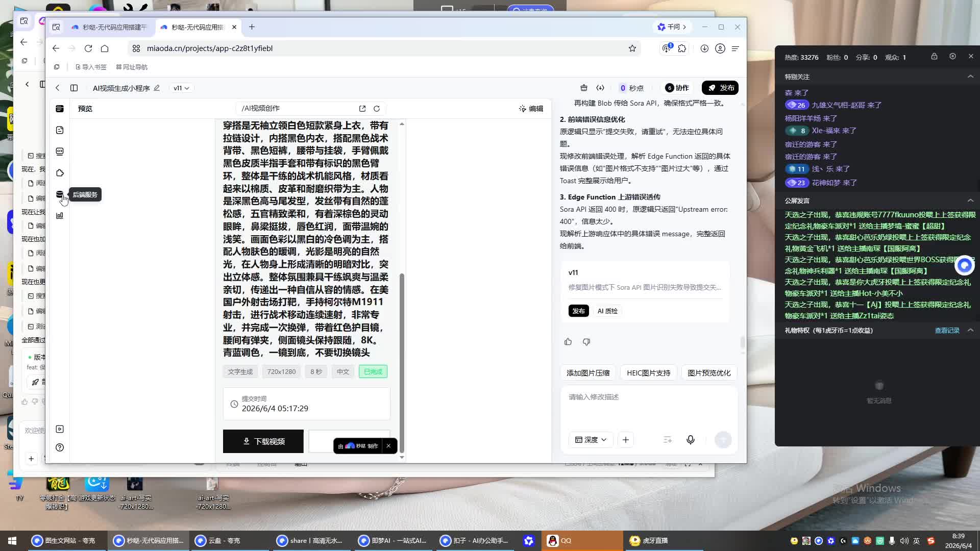Open the browser main menu icon

click(x=736, y=48)
